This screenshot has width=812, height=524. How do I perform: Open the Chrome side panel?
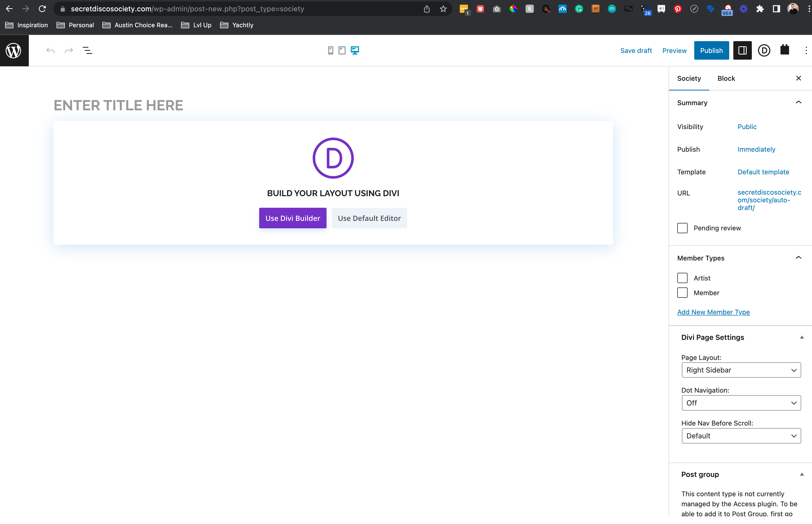click(776, 9)
